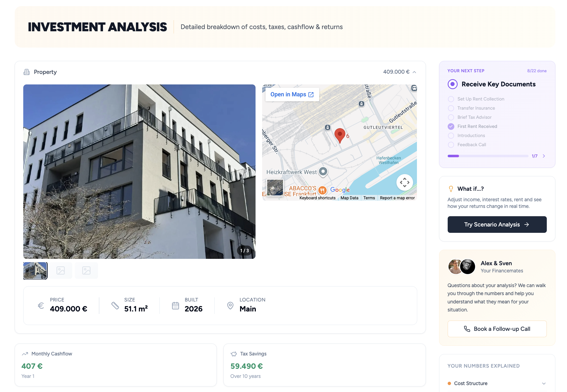Screen dimensions: 567x392
Task: Click the fullscreen icon on the map
Action: (x=405, y=182)
